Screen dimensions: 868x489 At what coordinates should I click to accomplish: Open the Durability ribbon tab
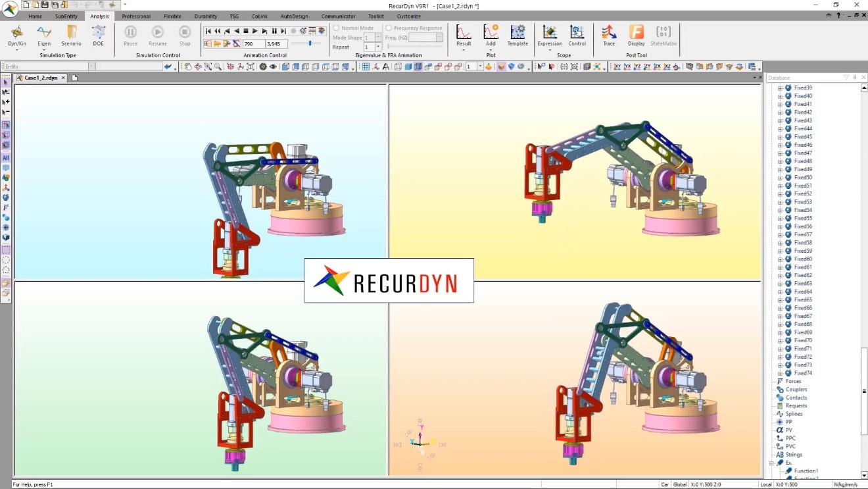(x=205, y=16)
